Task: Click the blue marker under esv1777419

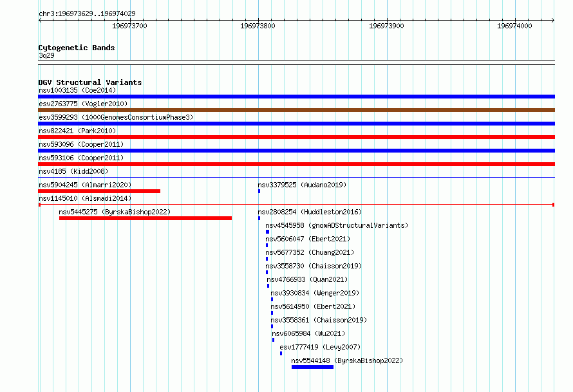Action: click(281, 353)
